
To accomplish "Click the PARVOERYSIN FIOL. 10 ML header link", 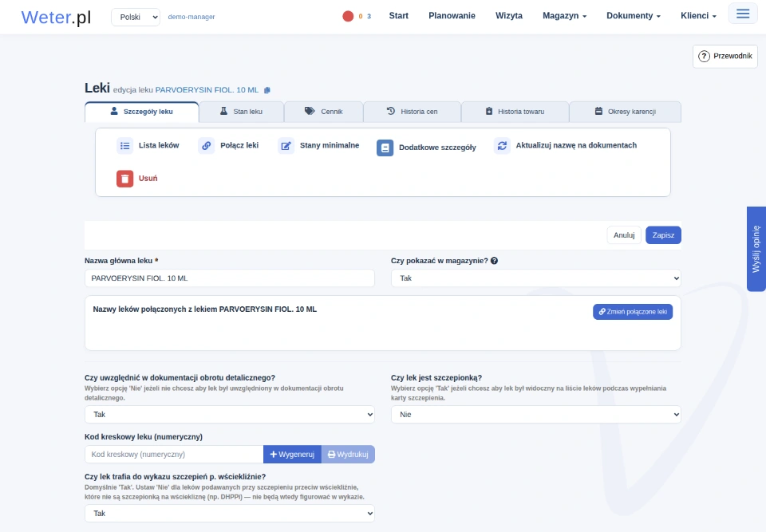I will pos(207,90).
